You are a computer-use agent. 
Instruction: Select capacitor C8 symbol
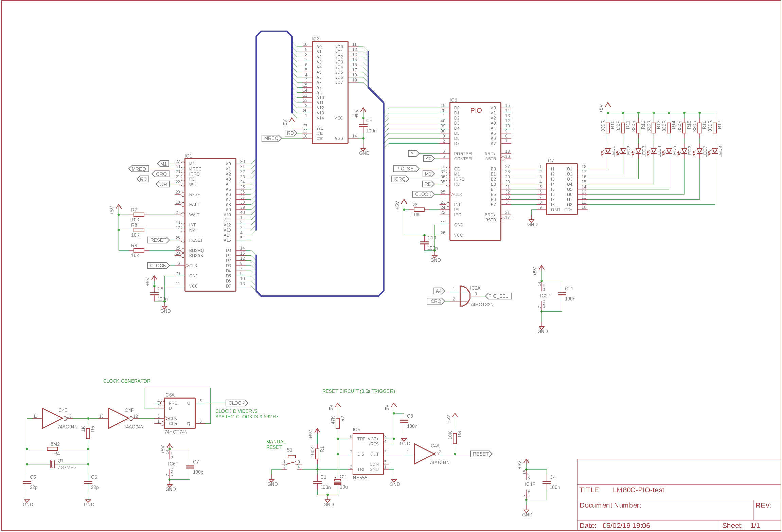(x=363, y=126)
